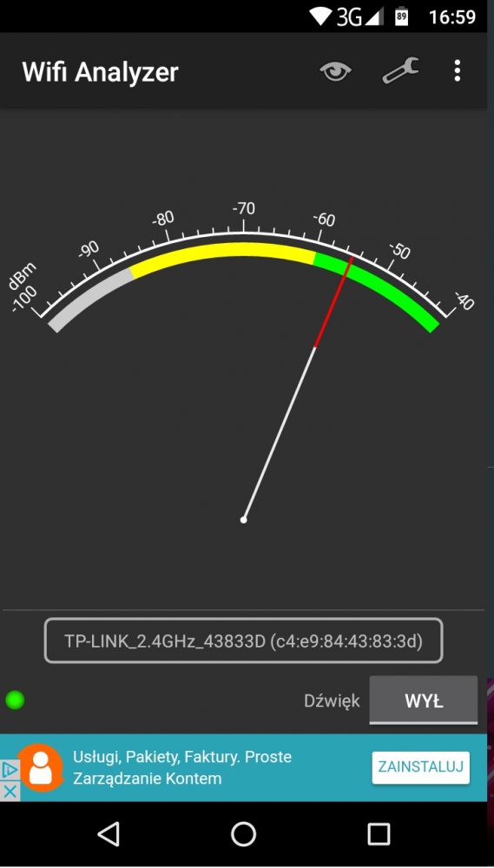
Task: Tap the orange profile ad icon
Action: pyautogui.click(x=40, y=767)
